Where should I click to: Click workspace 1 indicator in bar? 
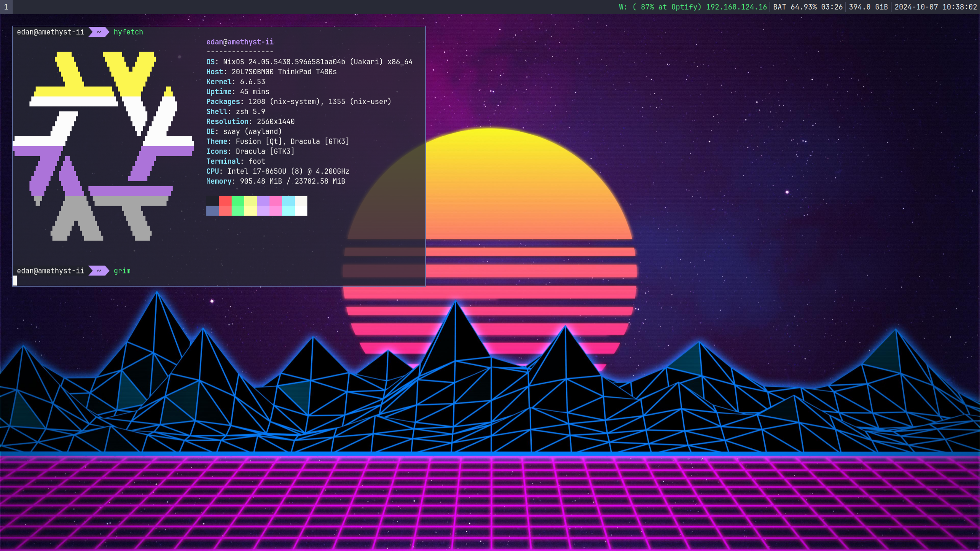(x=6, y=7)
